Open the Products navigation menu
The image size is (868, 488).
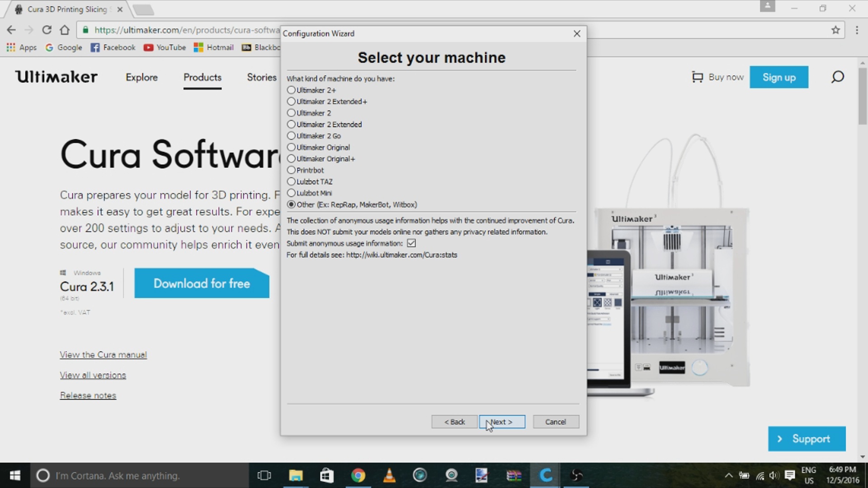pos(202,77)
